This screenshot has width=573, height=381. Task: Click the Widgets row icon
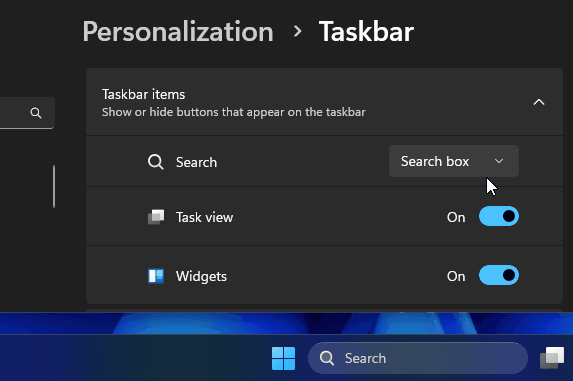[x=156, y=276]
